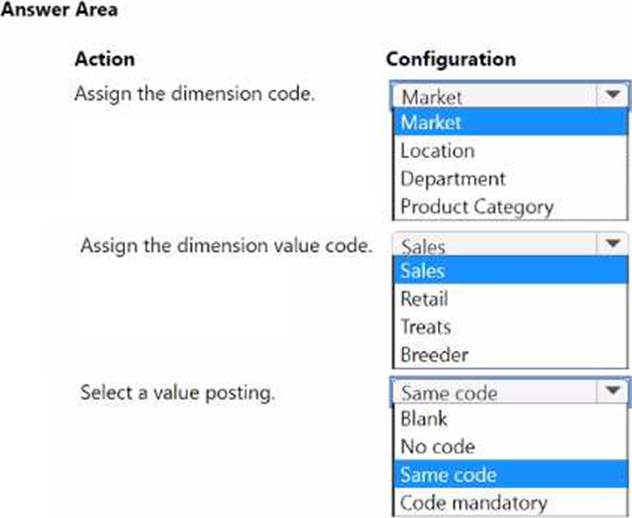Open the dimension value code dropdown arrow
632x518 pixels.
coord(611,244)
